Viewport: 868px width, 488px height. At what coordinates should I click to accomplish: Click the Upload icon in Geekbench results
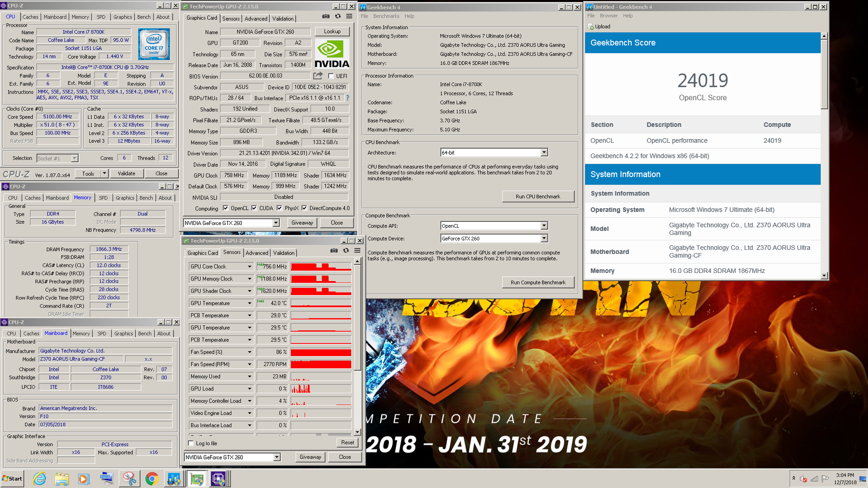coord(591,27)
